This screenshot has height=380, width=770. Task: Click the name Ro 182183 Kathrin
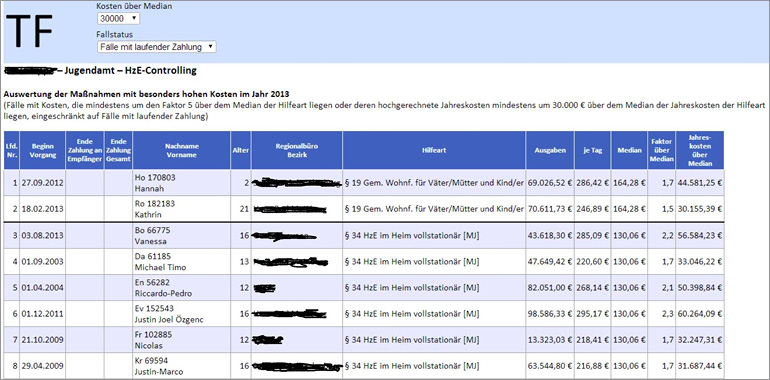[x=155, y=209]
